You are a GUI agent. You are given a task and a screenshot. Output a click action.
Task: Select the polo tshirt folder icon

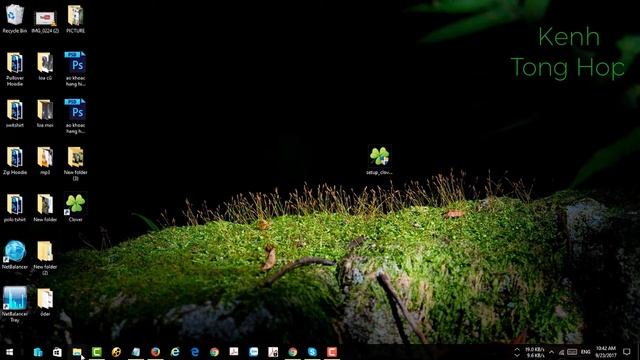(15, 208)
